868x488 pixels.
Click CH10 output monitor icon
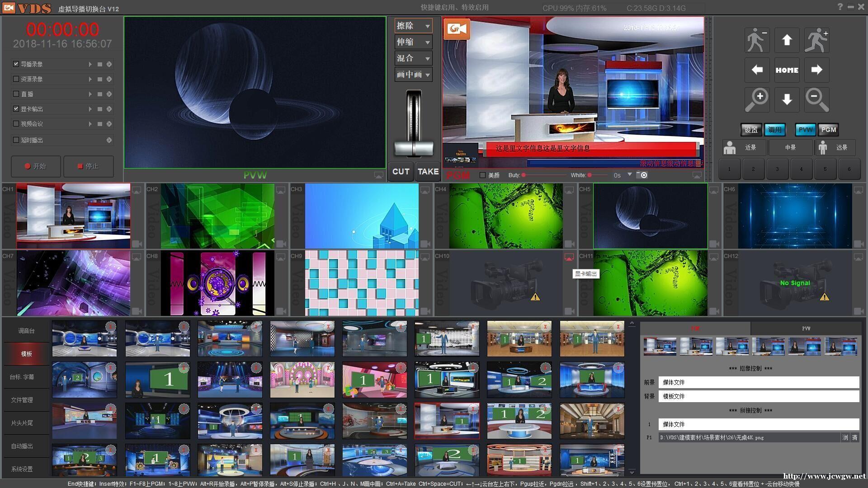tap(569, 257)
